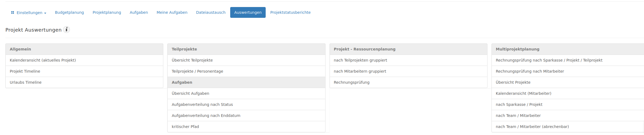This screenshot has width=644, height=135.
Task: Open resource planning nach Mitarbeitern gruppiert
Action: [x=408, y=71]
